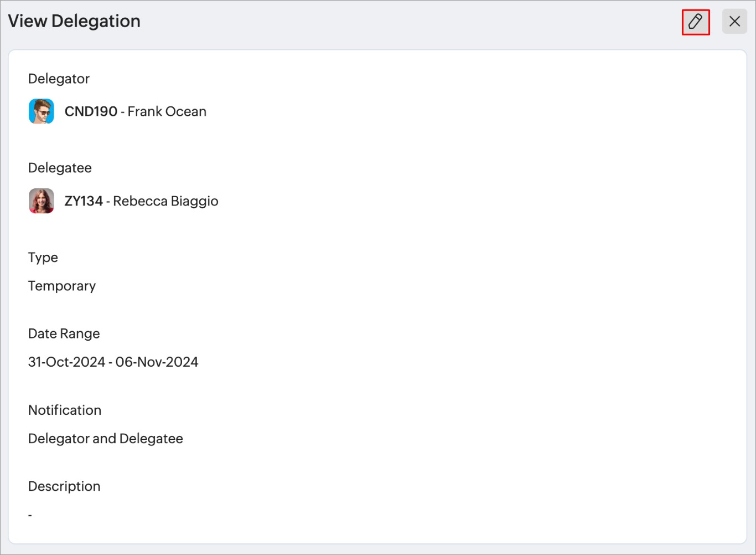Click the Frank Ocean name text
The height and width of the screenshot is (555, 756).
(x=167, y=111)
